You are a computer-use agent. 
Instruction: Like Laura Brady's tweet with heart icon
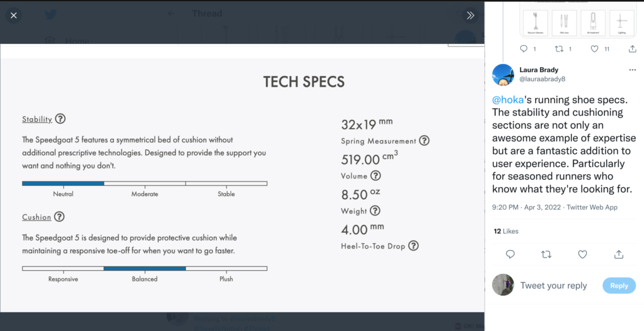click(582, 254)
